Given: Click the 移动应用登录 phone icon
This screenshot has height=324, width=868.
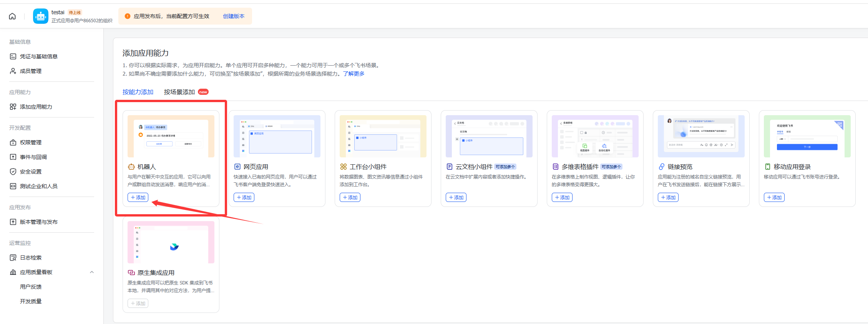Looking at the screenshot, I should click(x=768, y=167).
